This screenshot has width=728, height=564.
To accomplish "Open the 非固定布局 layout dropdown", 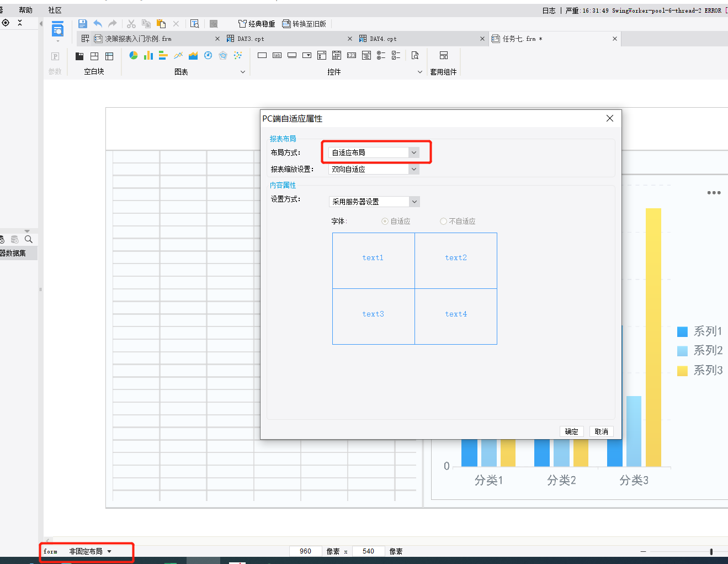I will (x=91, y=551).
